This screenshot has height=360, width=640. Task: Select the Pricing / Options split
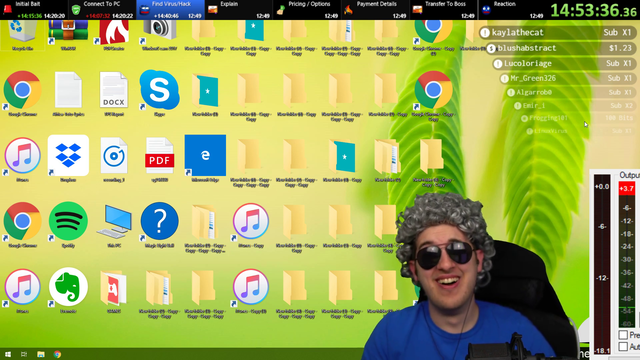coord(307,10)
